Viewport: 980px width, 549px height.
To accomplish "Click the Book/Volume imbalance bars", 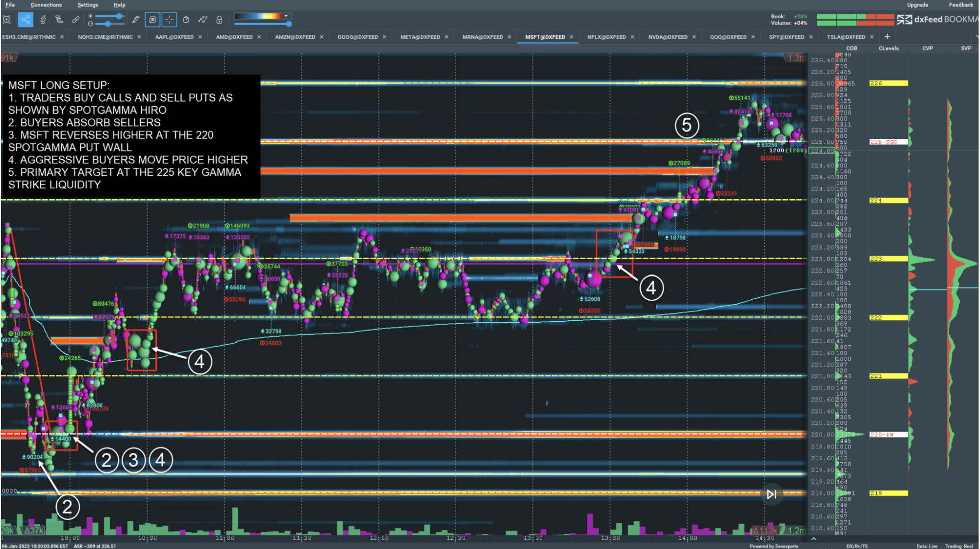I will click(x=855, y=20).
